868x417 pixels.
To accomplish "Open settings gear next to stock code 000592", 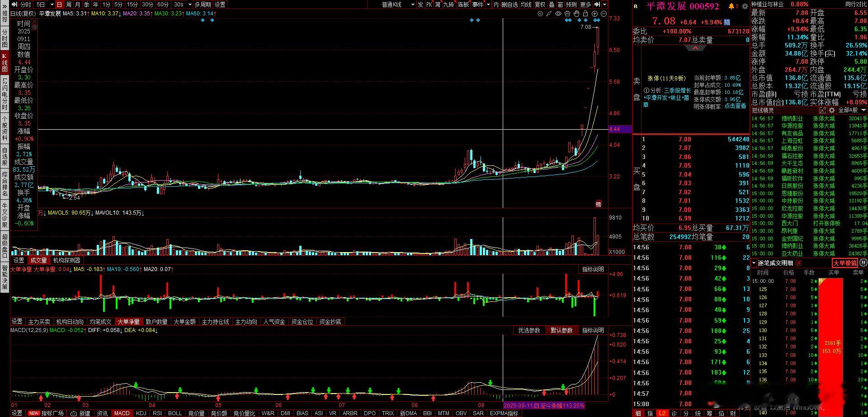I will 745,6.
